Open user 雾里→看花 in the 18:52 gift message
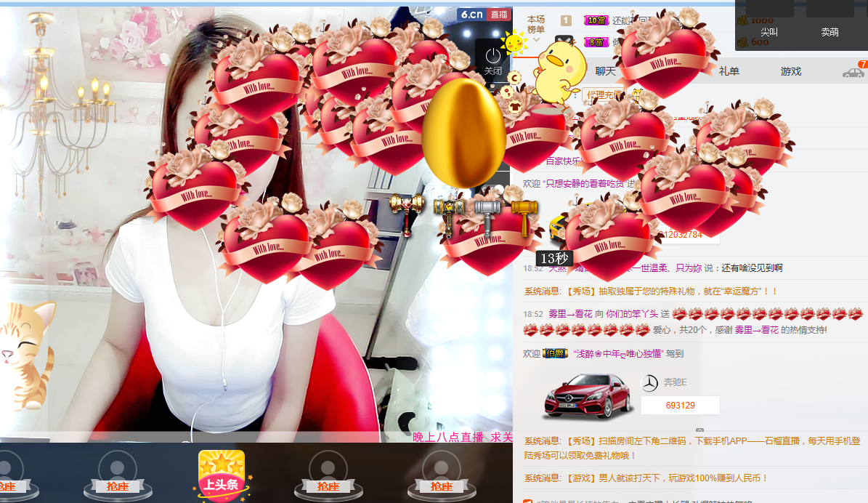The height and width of the screenshot is (503, 868). tap(570, 313)
